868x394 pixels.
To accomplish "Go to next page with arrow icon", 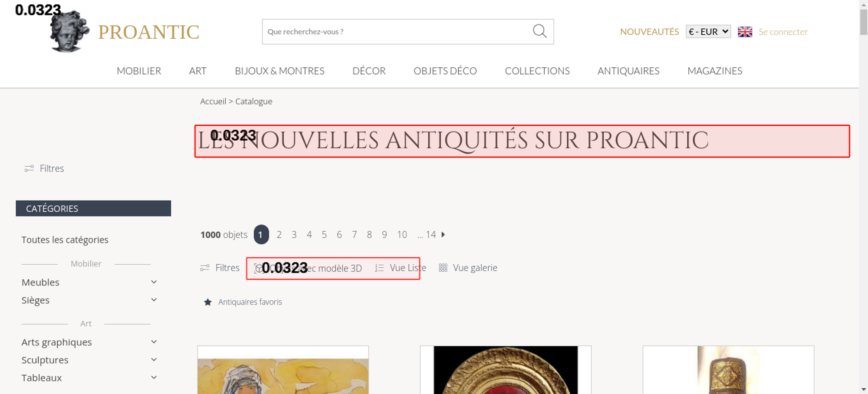I will pos(443,234).
